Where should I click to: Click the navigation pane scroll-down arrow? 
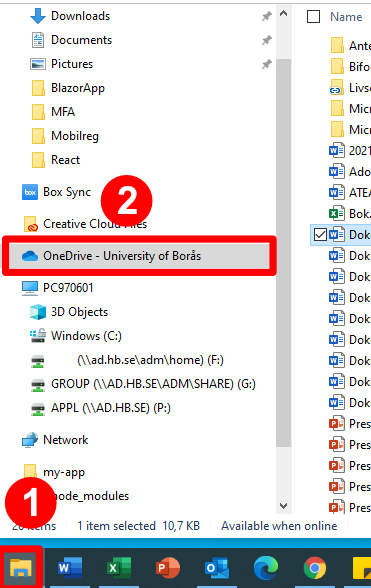pyautogui.click(x=284, y=506)
